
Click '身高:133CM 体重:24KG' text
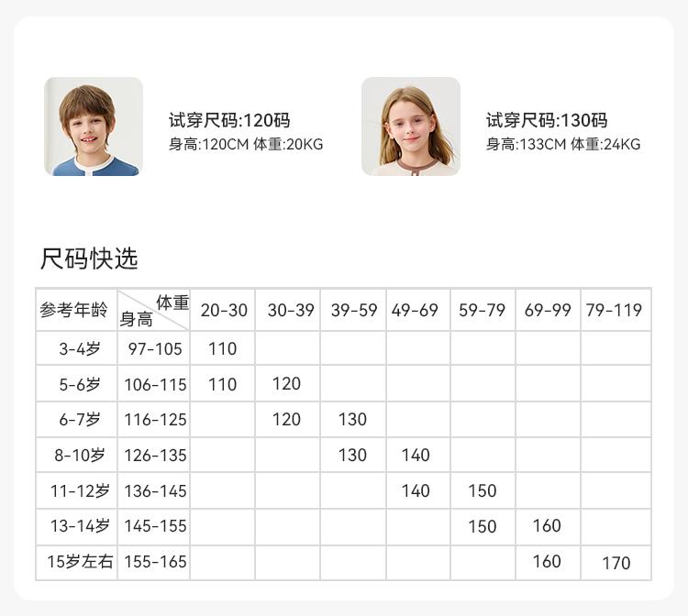pyautogui.click(x=563, y=144)
